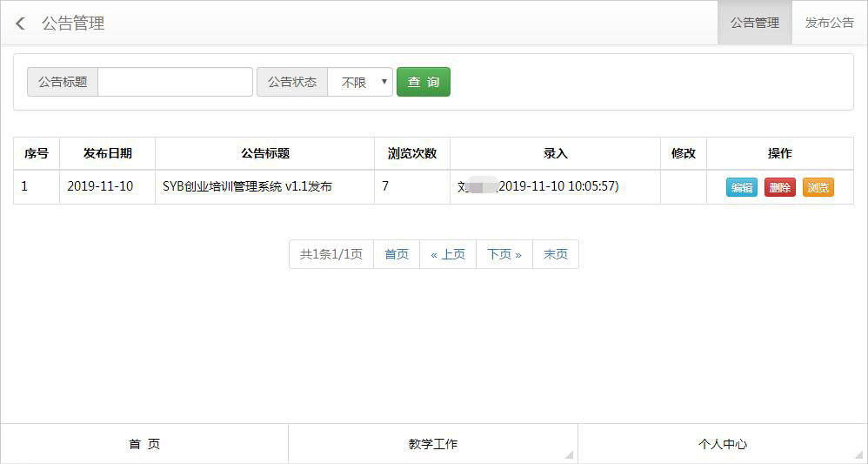Click 下页 » pagination link
868x464 pixels.
click(504, 254)
